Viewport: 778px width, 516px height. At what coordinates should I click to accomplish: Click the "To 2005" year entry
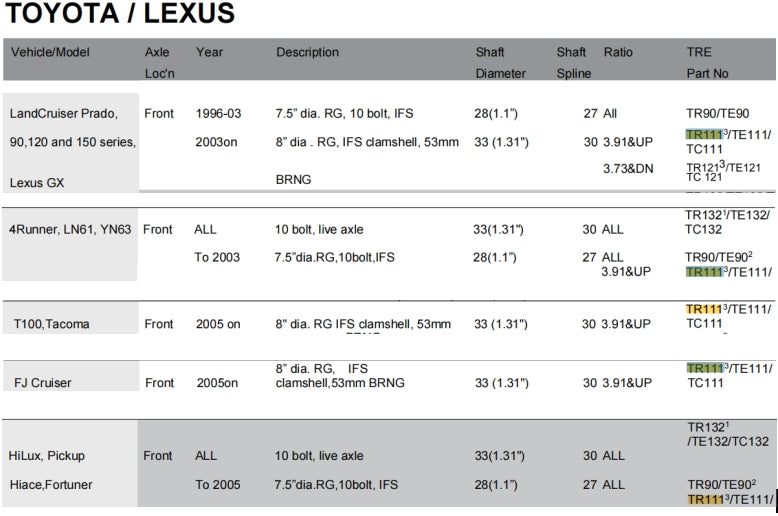click(217, 484)
